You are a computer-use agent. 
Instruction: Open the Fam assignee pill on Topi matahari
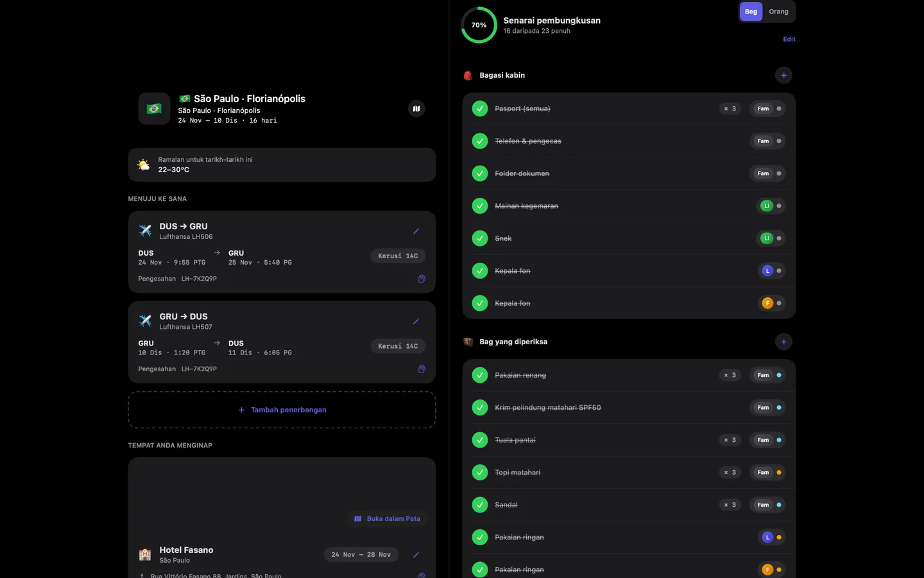click(767, 473)
